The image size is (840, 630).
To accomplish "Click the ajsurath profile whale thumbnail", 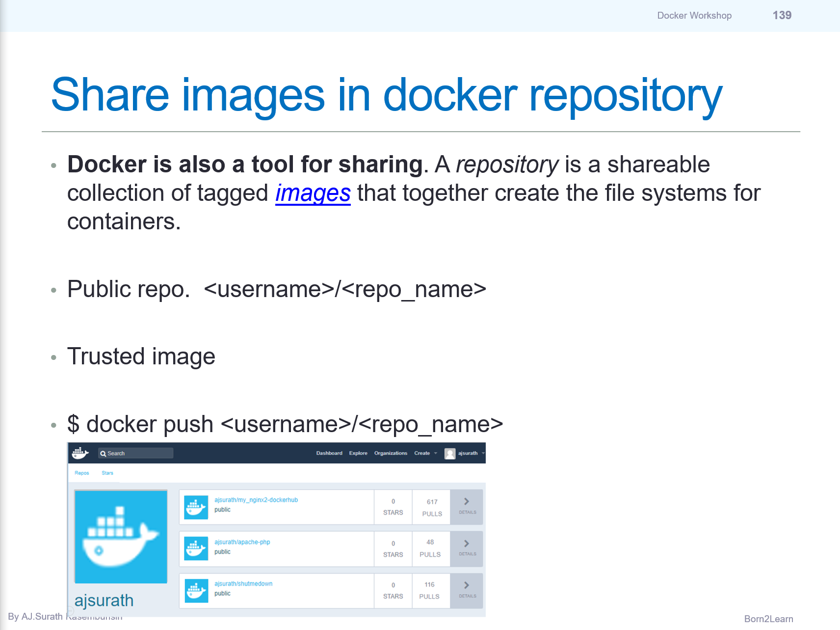I will coord(121,537).
